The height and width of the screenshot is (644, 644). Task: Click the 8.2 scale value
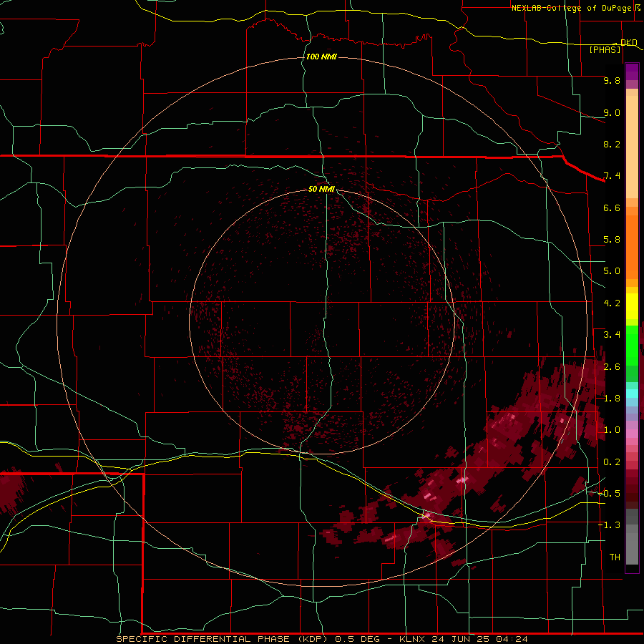pos(612,144)
